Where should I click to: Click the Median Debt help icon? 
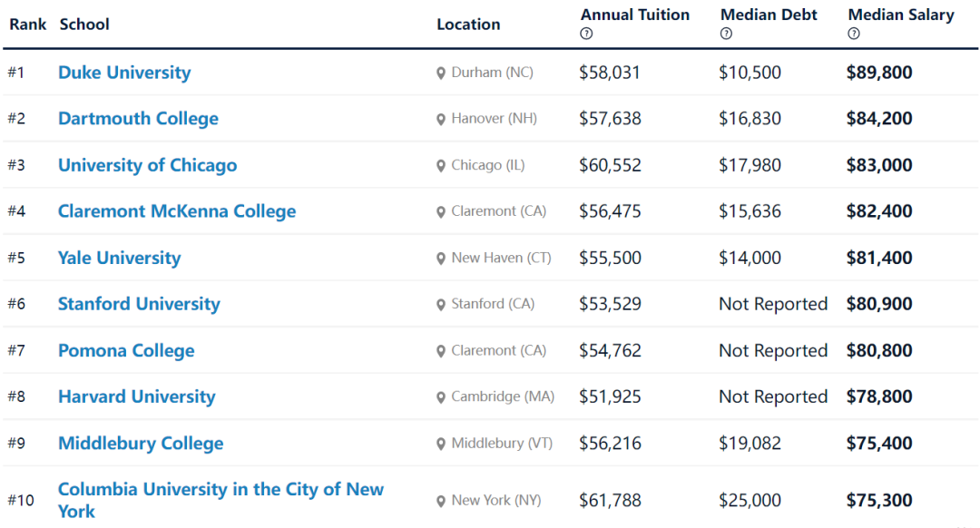726,34
